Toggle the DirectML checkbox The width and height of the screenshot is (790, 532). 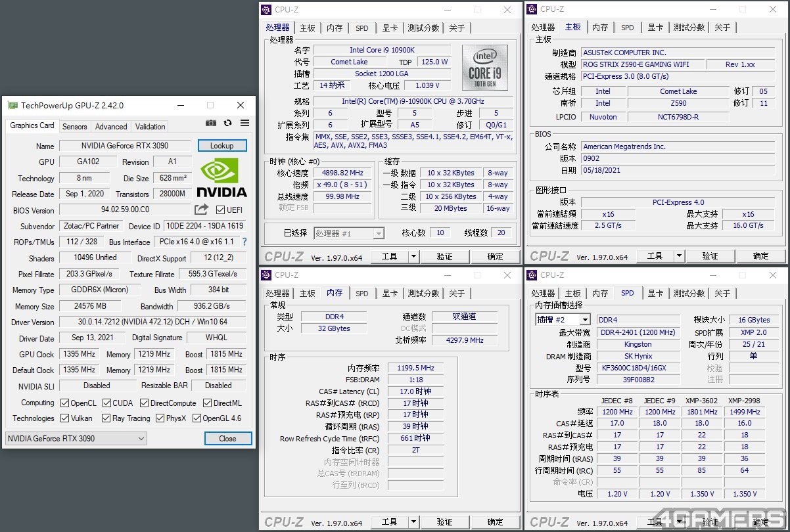pyautogui.click(x=208, y=403)
